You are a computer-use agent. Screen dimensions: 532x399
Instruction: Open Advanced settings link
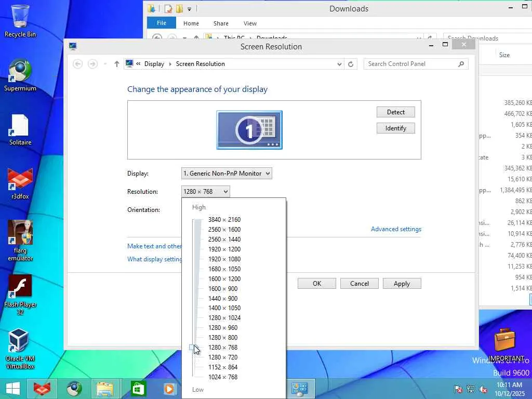click(x=396, y=229)
